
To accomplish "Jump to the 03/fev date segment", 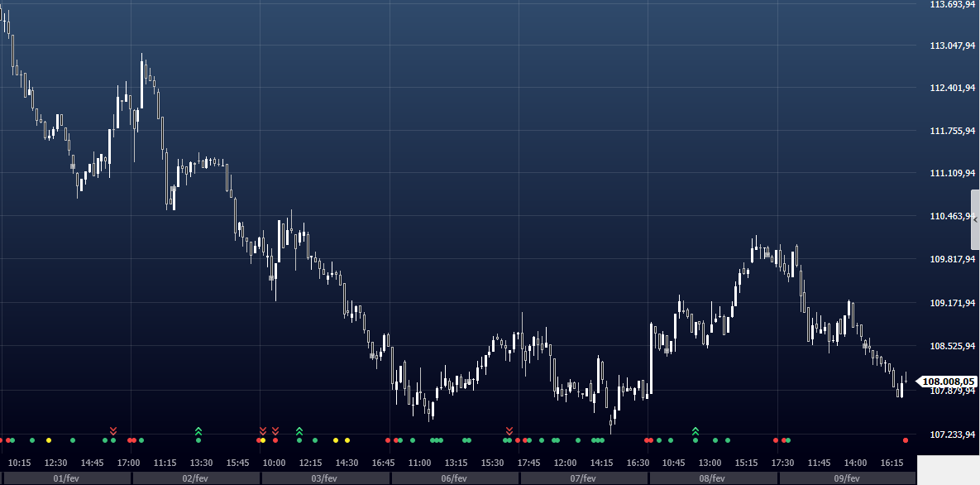I will pos(325,478).
